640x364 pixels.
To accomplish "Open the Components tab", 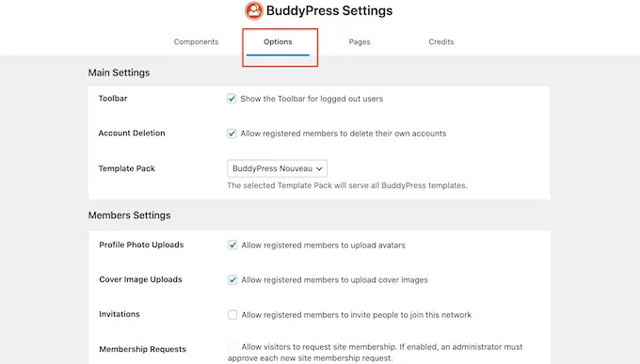I will coord(196,41).
